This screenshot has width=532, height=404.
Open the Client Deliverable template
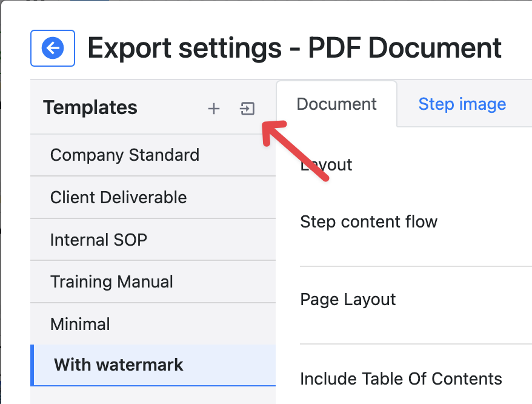[x=118, y=197]
